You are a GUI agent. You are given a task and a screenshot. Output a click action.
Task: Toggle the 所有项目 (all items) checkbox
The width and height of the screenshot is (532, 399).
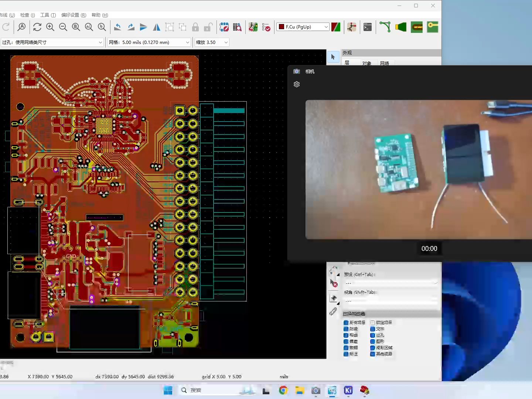point(346,323)
